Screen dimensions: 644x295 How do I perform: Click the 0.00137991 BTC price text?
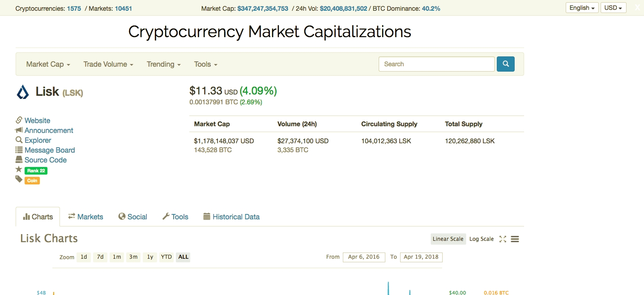214,102
